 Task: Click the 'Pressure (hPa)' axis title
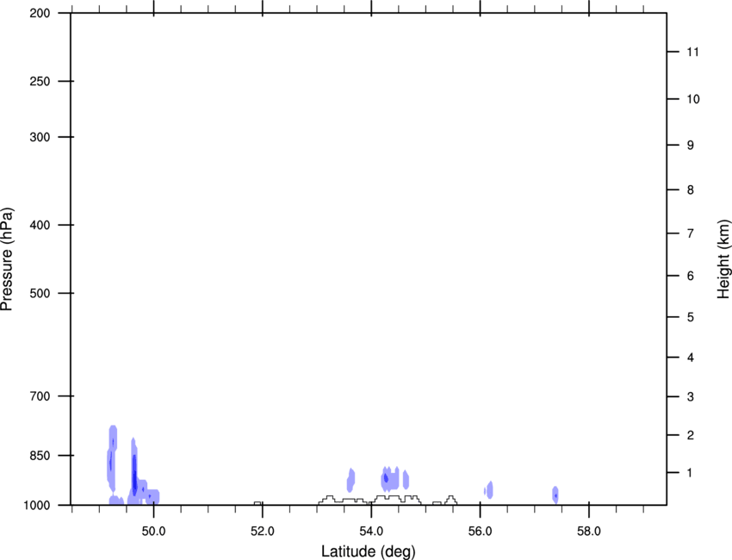(7, 258)
